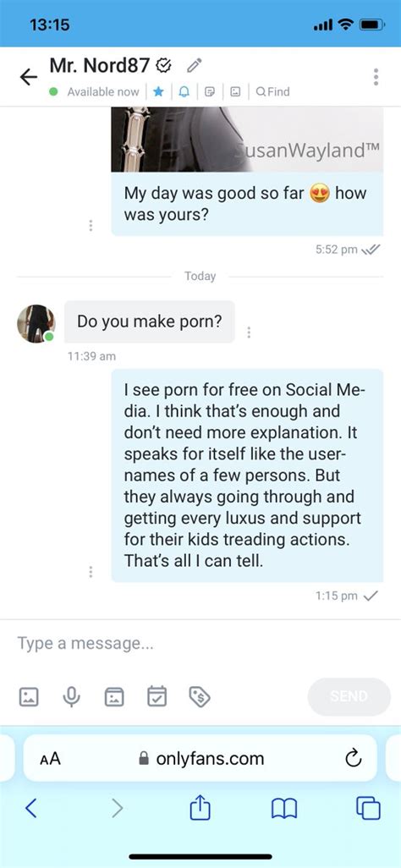Set a message price with the tag icon
This screenshot has width=401, height=868.
(x=200, y=696)
